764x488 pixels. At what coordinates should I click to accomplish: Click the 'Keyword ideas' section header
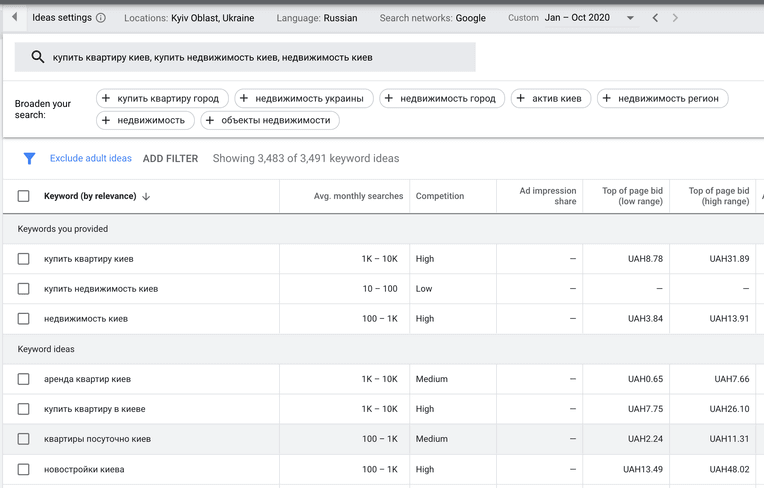pos(46,349)
